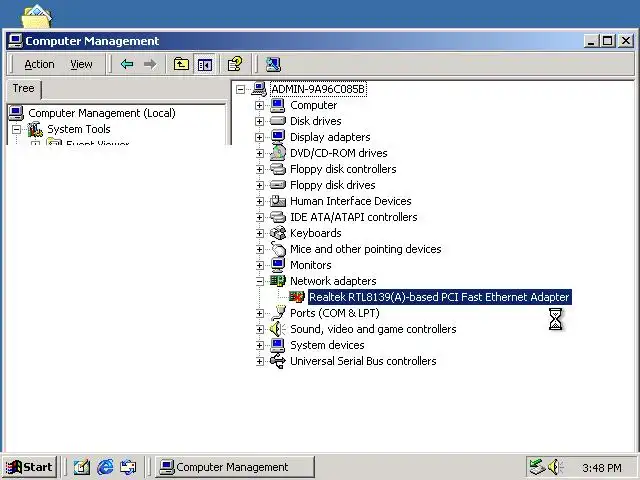Launch Internet Explorer from quick launch
The width and height of the screenshot is (640, 480).
tap(105, 467)
